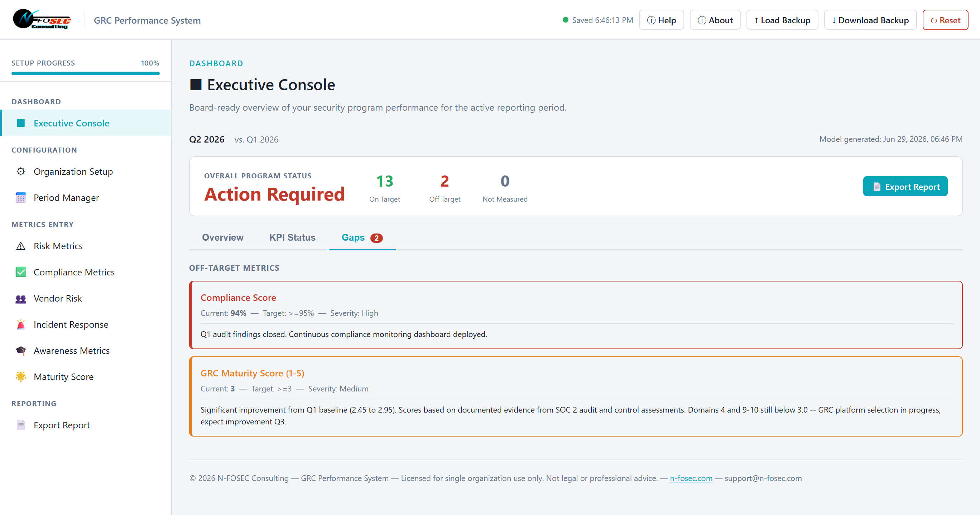Click the Export Report document icon in sidebar
Image resolution: width=980 pixels, height=515 pixels.
[x=21, y=425]
